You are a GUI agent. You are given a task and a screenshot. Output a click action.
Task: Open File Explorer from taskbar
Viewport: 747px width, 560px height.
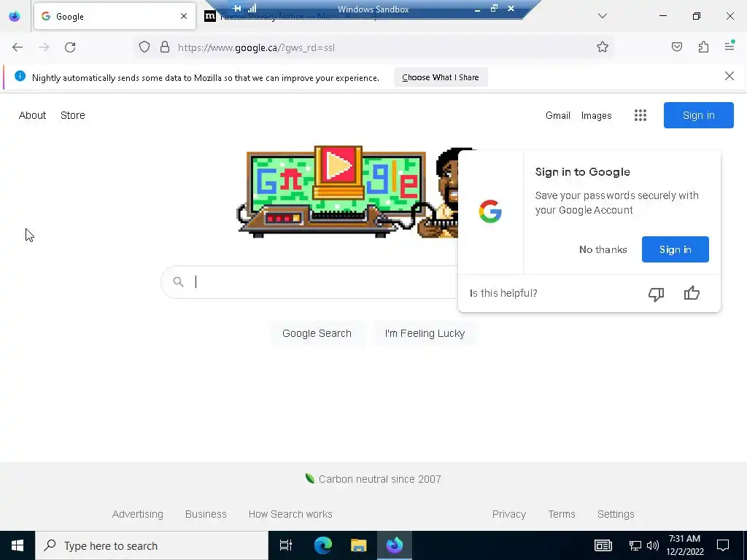tap(359, 545)
